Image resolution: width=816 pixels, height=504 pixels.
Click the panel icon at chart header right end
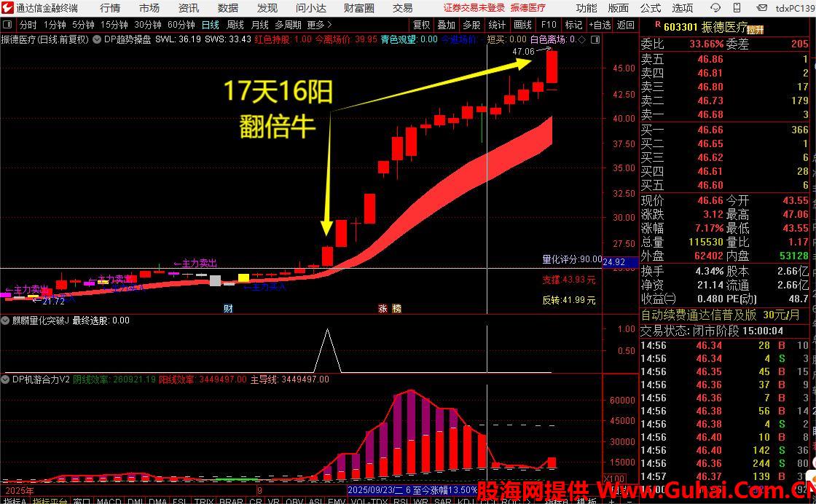[x=595, y=39]
